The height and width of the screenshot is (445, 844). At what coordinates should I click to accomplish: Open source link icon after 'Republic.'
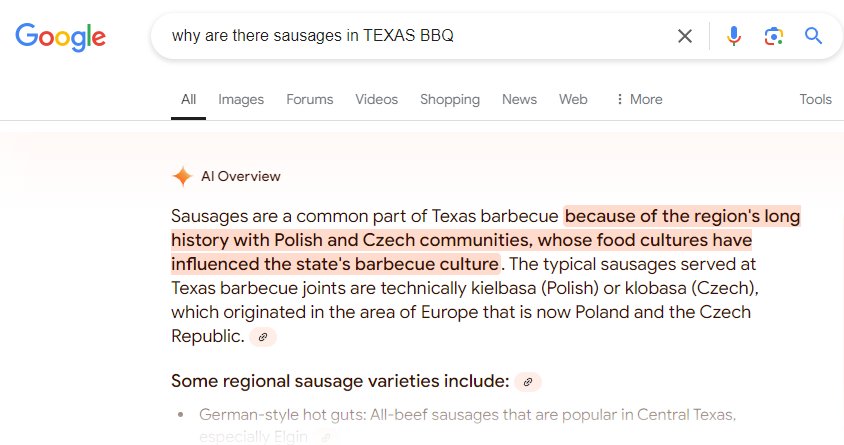coord(263,337)
